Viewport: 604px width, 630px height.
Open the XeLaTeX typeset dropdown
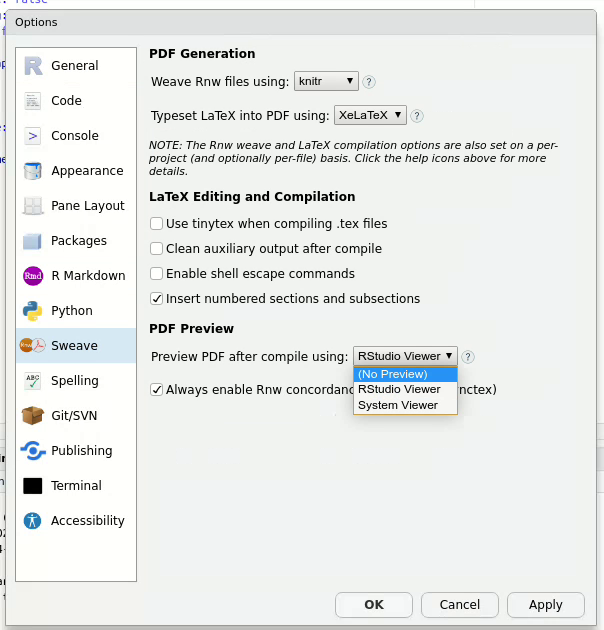click(370, 115)
